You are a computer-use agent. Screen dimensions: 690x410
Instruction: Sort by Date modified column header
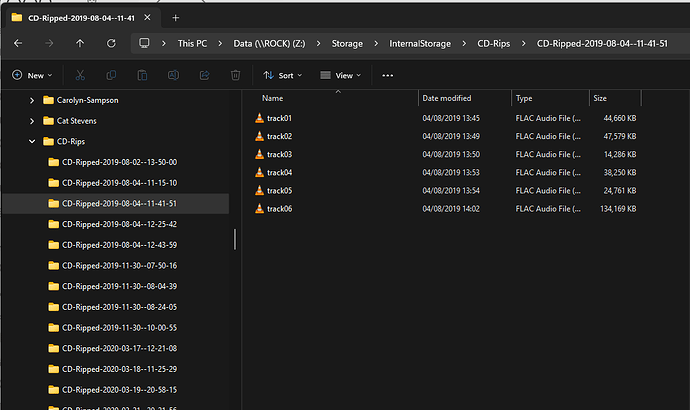click(x=447, y=98)
